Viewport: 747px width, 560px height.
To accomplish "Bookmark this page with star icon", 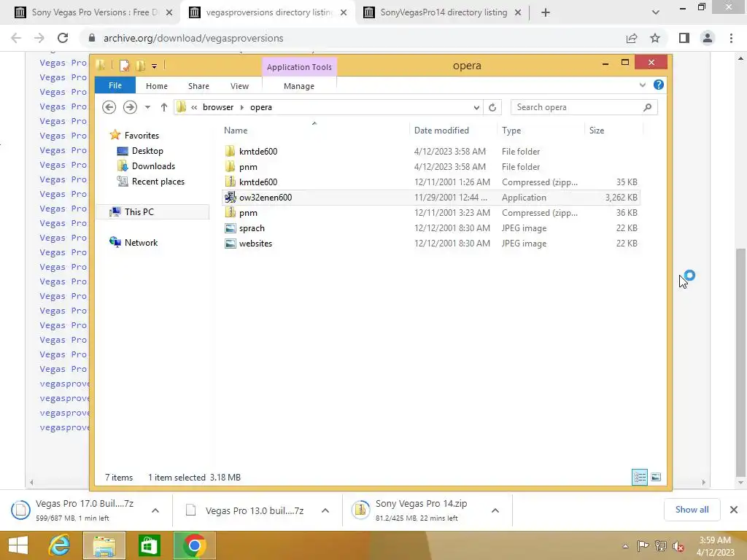I will pyautogui.click(x=655, y=38).
